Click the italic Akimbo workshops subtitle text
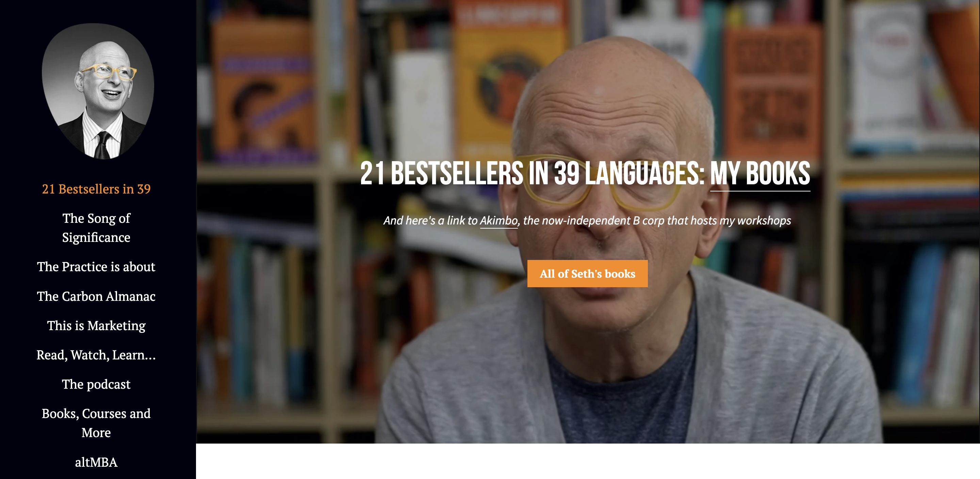Screen dimensions: 980x479 point(587,220)
